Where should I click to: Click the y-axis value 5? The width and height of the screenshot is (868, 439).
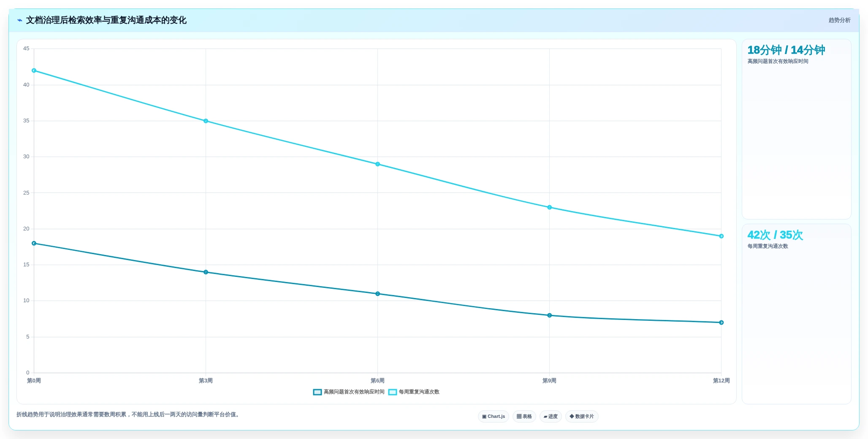[x=28, y=337]
